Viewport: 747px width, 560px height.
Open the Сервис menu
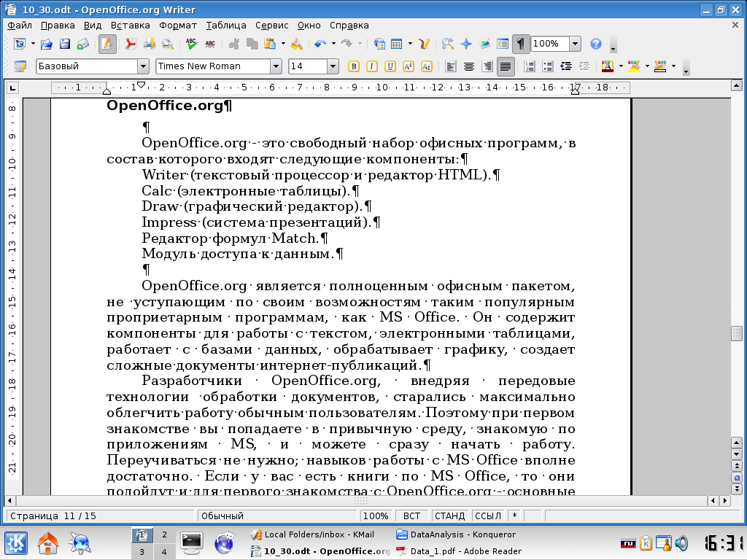click(271, 26)
